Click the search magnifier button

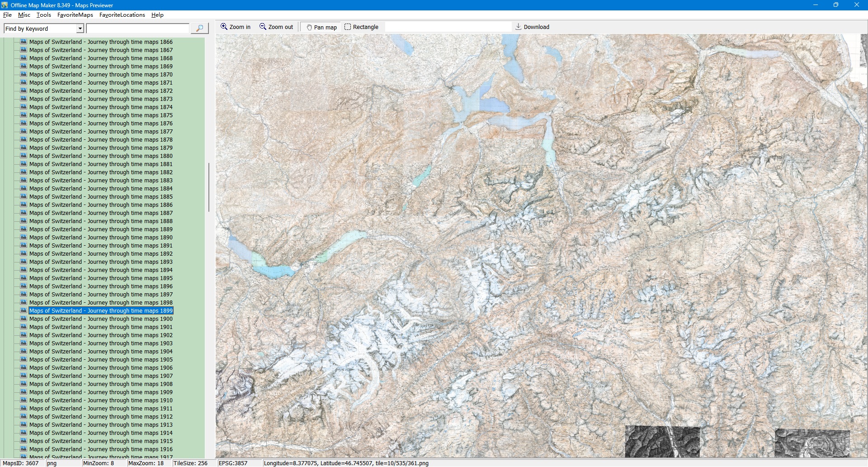tap(199, 29)
